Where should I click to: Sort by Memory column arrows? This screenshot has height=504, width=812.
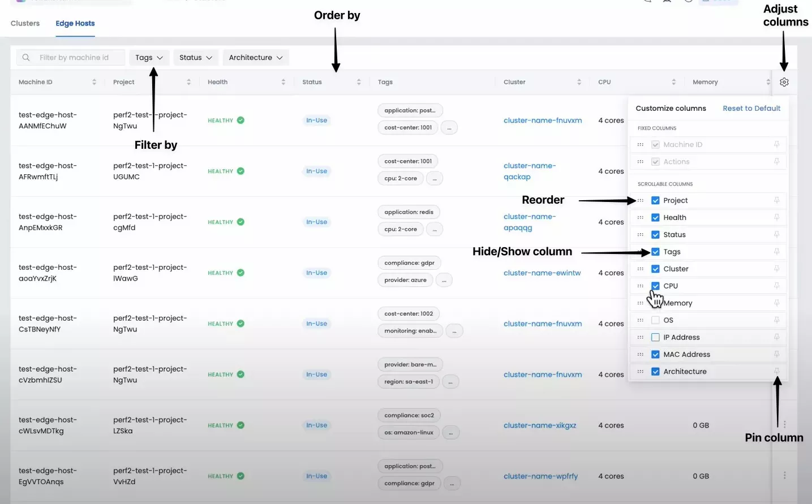pyautogui.click(x=768, y=82)
